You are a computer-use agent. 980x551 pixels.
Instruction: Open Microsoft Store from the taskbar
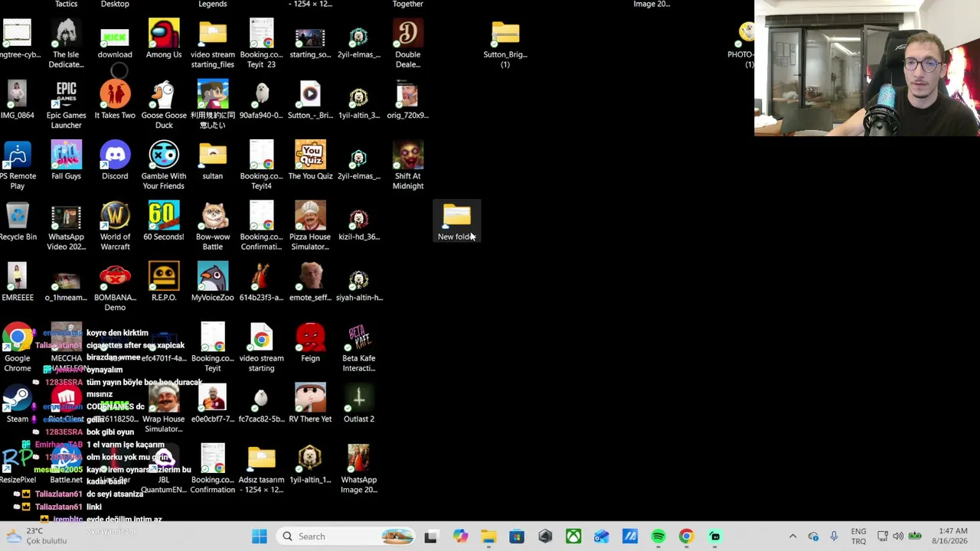click(x=517, y=536)
